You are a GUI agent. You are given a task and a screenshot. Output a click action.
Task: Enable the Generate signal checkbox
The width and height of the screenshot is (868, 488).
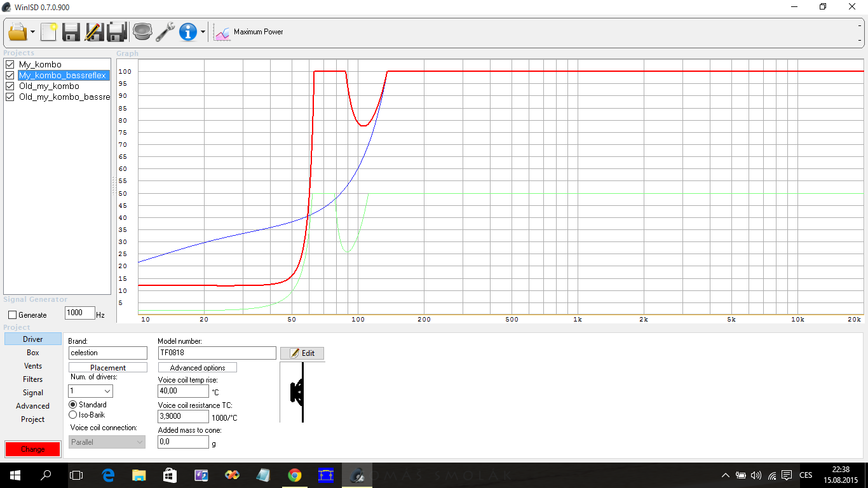pos(12,315)
